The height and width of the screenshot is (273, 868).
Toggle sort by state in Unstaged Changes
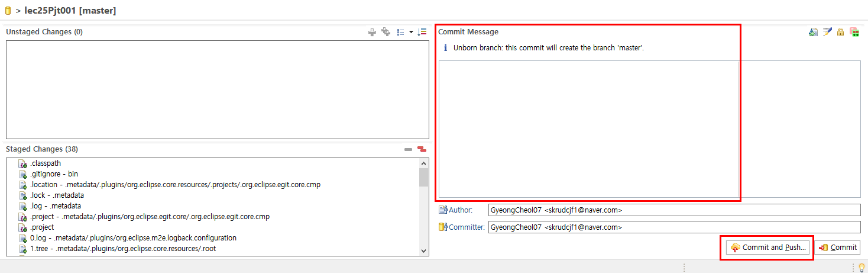pos(422,32)
